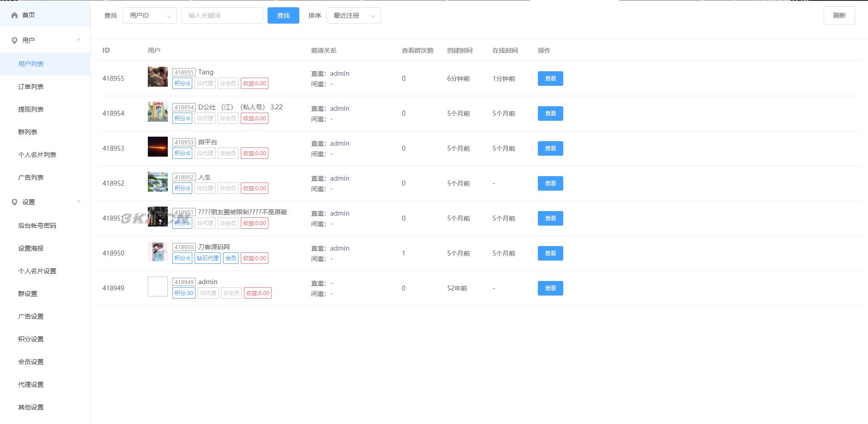Click the blank avatar of admin user
Screen dimensions: 868x424
coord(157,286)
